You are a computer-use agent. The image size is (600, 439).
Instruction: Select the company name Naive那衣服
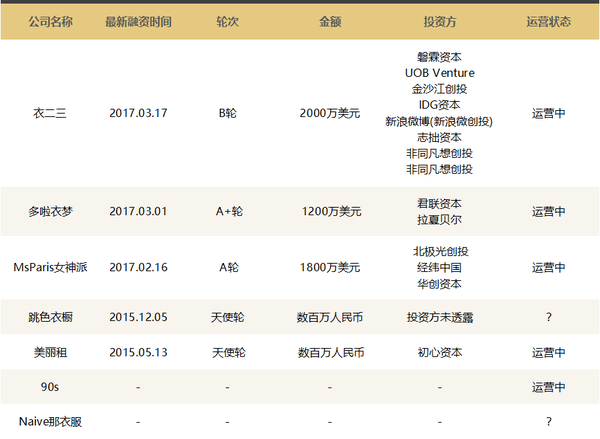pyautogui.click(x=50, y=421)
